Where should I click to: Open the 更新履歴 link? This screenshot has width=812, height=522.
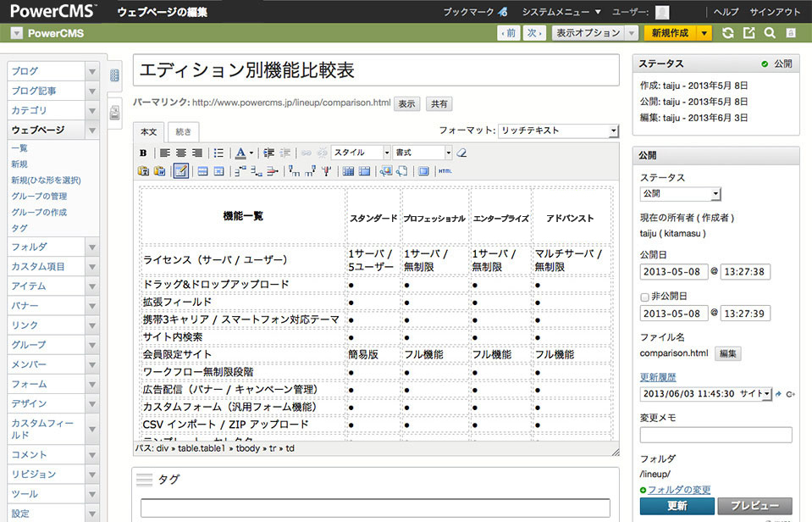pyautogui.click(x=658, y=377)
